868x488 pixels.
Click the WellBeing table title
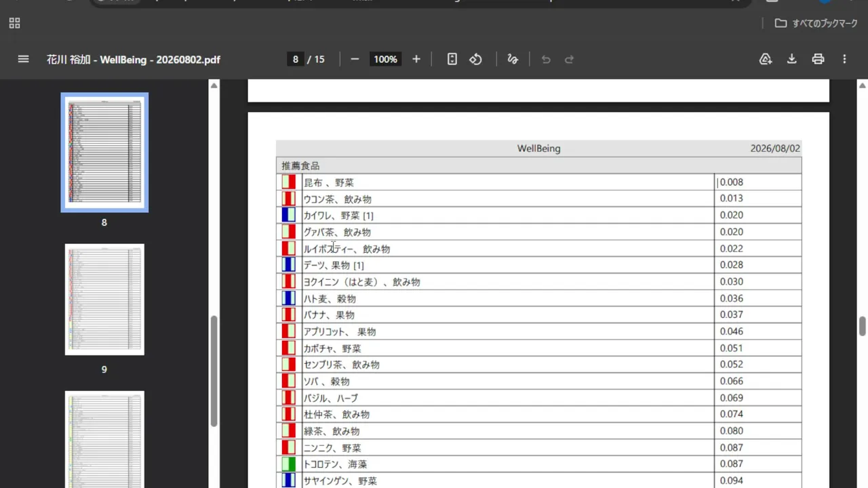(538, 148)
